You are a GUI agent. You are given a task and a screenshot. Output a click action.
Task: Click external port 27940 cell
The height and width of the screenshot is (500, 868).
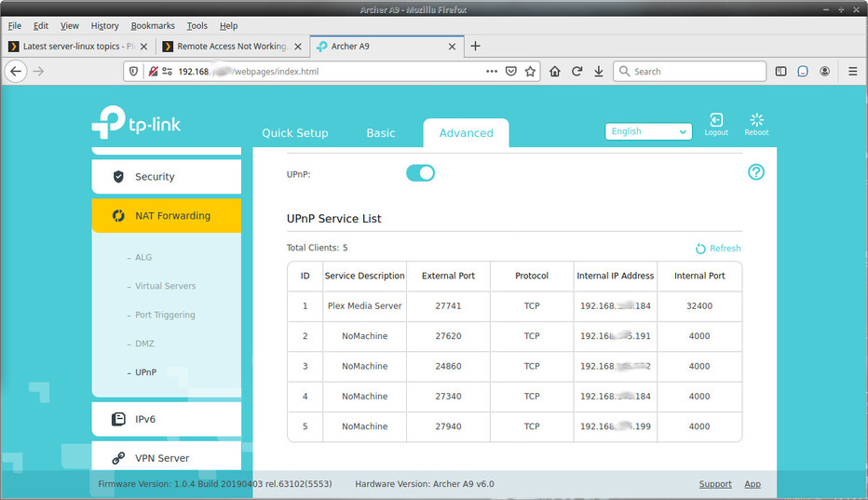(448, 427)
